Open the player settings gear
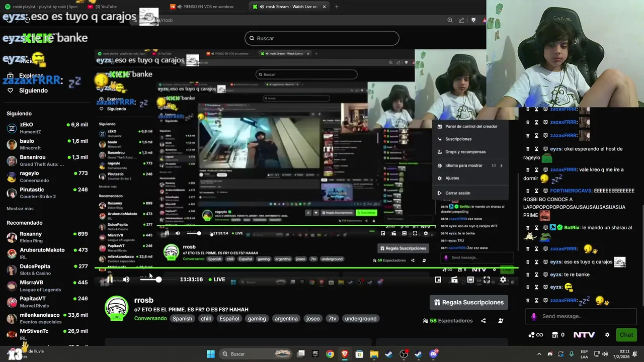Image resolution: width=644 pixels, height=362 pixels. (503, 280)
